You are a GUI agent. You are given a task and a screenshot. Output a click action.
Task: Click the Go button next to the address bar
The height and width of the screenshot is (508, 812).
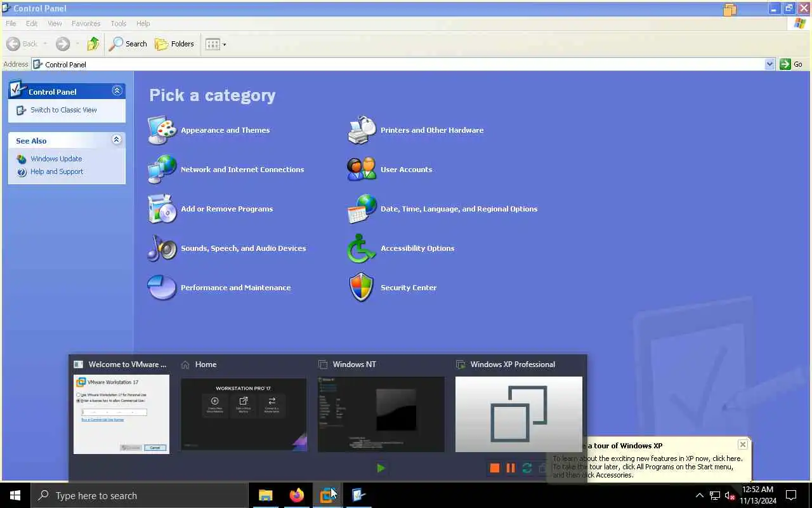(792, 64)
